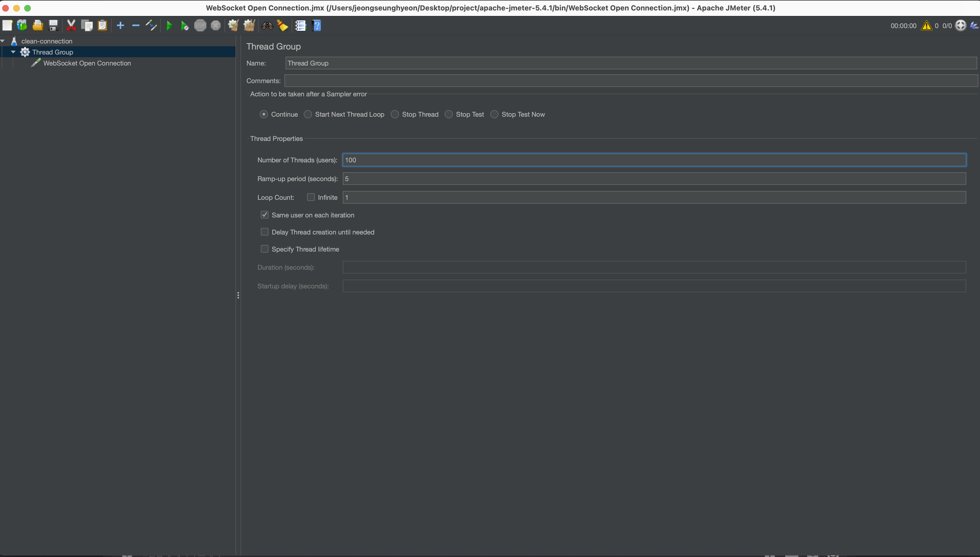Image resolution: width=980 pixels, height=557 pixels.
Task: Click the green Start test button
Action: (x=169, y=26)
